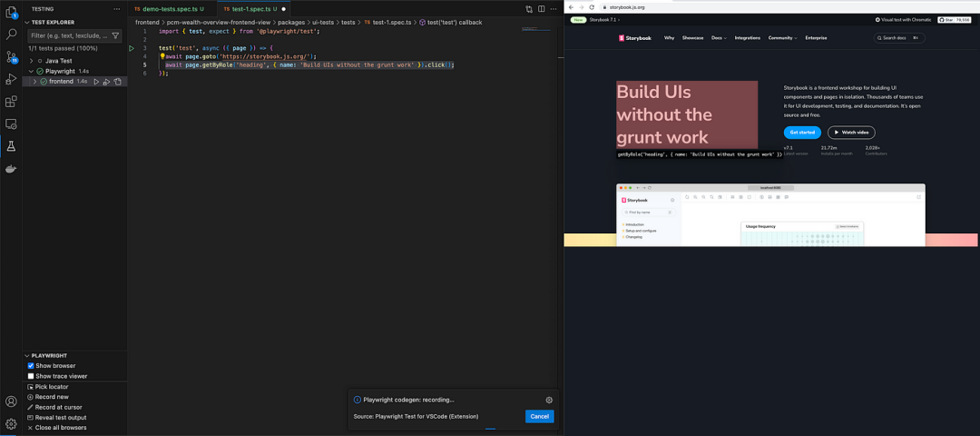Split the editor with the split icon

coord(541,9)
